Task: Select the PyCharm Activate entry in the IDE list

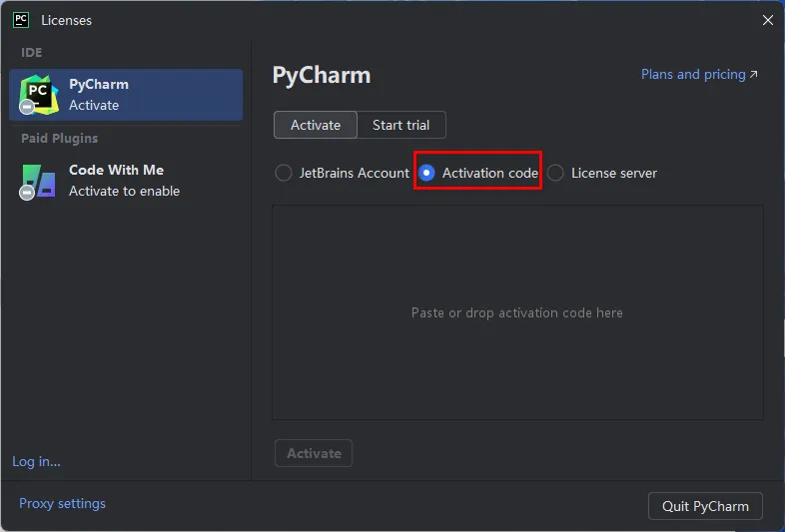Action: click(126, 95)
